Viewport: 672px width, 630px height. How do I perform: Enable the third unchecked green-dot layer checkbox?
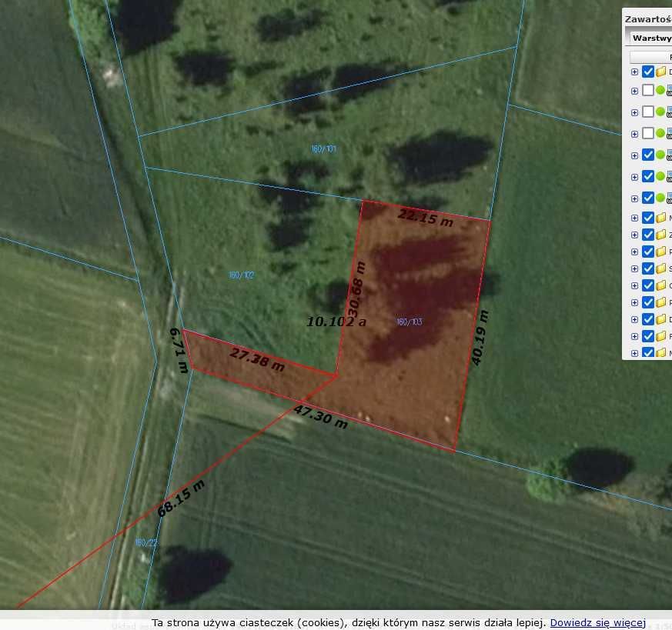(x=648, y=133)
